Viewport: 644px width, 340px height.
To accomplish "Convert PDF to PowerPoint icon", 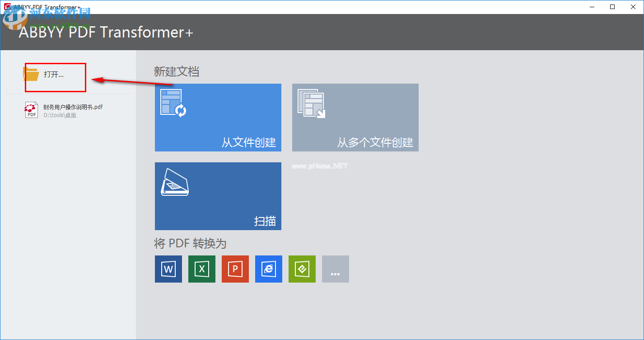I will point(235,269).
